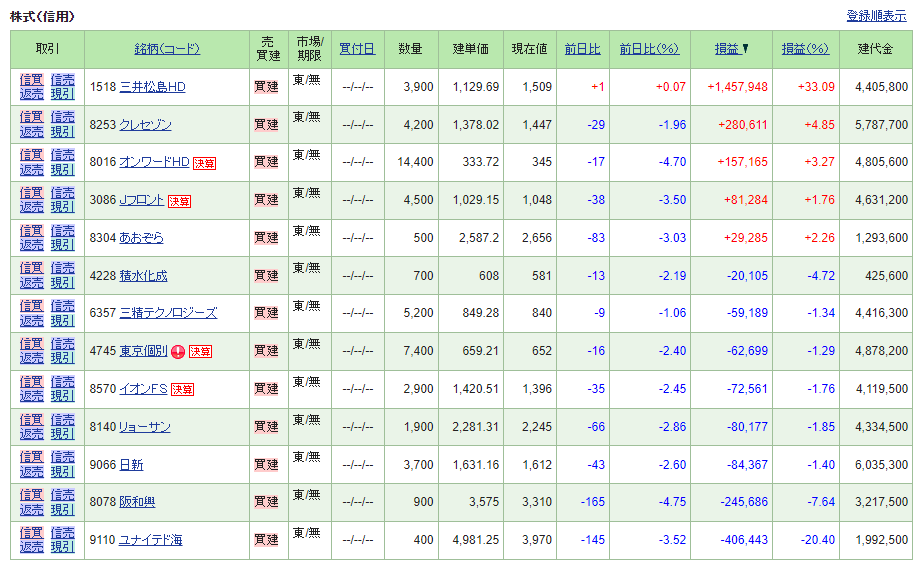Click 返売 in the ユナイテド海 row
Viewport: 913px width, 565px height.
(x=31, y=546)
